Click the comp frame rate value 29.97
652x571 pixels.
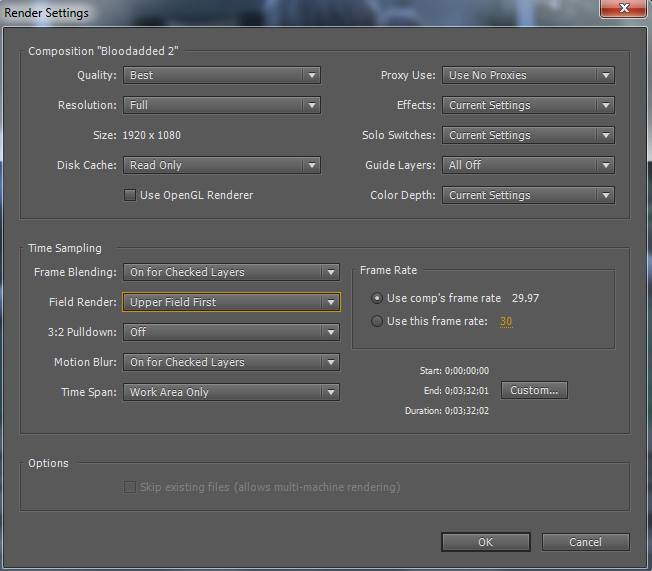[525, 298]
